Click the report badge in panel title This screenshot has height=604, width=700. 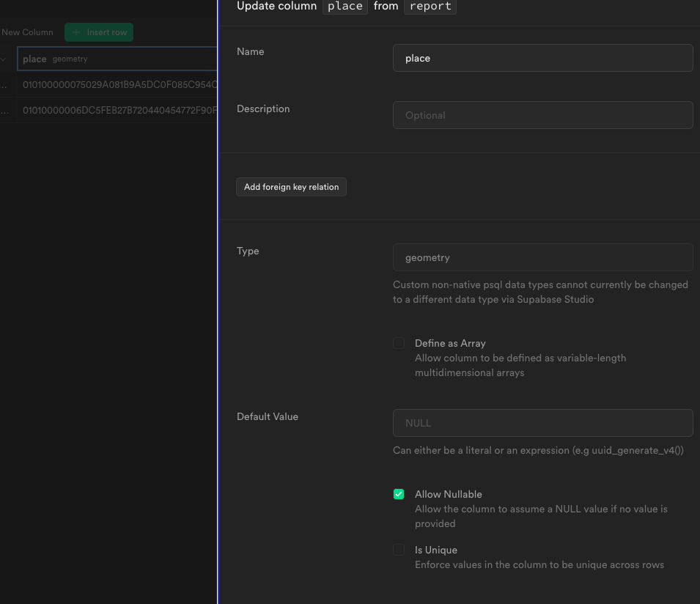(x=430, y=7)
